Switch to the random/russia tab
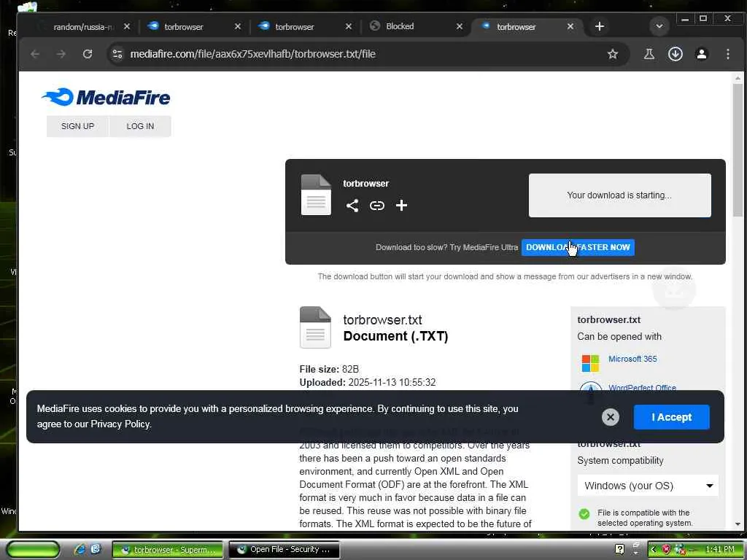This screenshot has height=560, width=747. tap(83, 27)
